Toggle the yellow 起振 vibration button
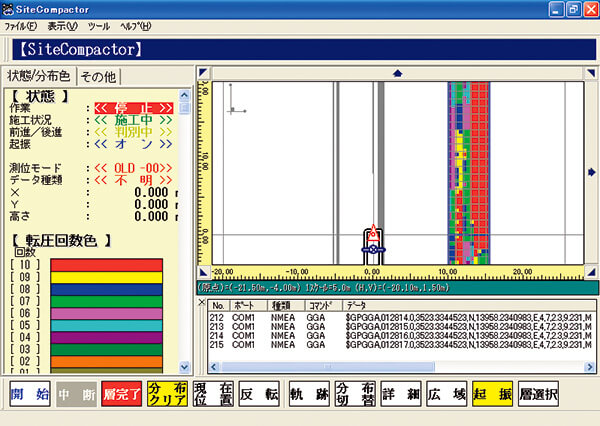 (492, 394)
